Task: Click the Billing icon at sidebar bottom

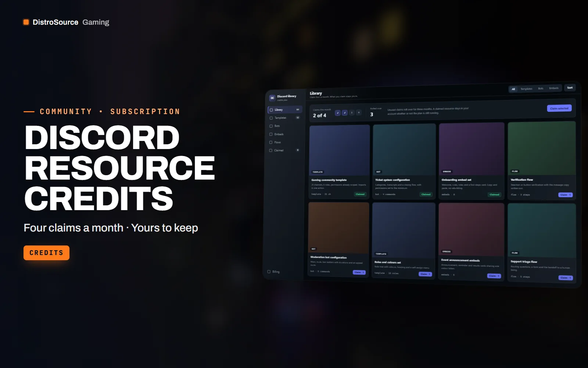Action: pyautogui.click(x=269, y=272)
